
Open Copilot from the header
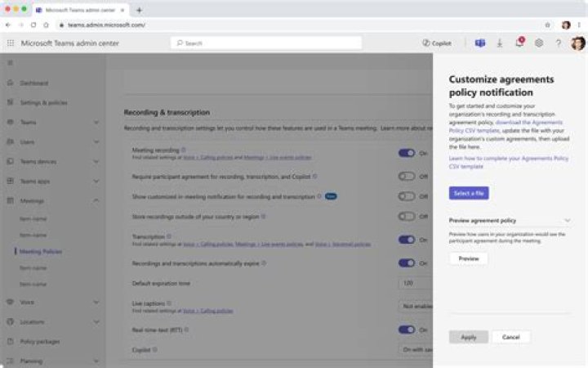point(437,43)
